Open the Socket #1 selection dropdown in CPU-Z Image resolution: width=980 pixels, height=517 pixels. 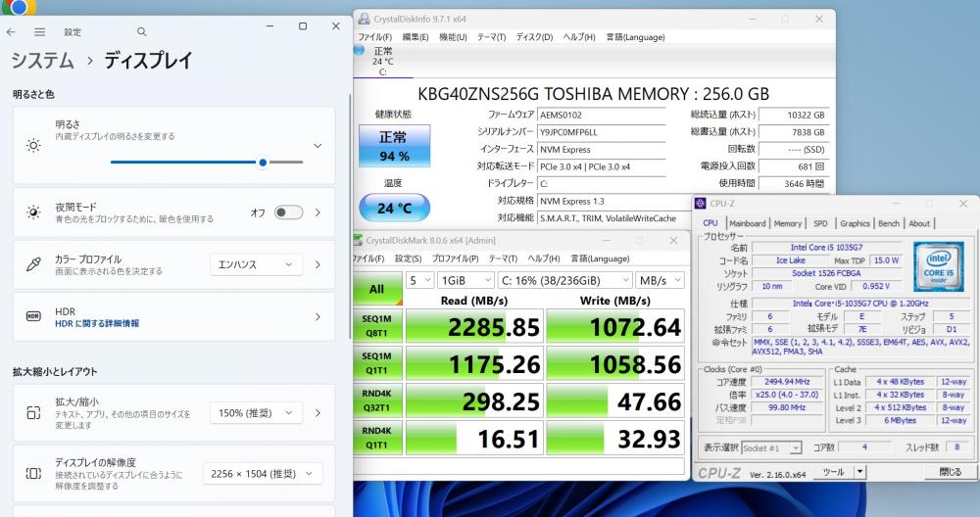point(771,447)
